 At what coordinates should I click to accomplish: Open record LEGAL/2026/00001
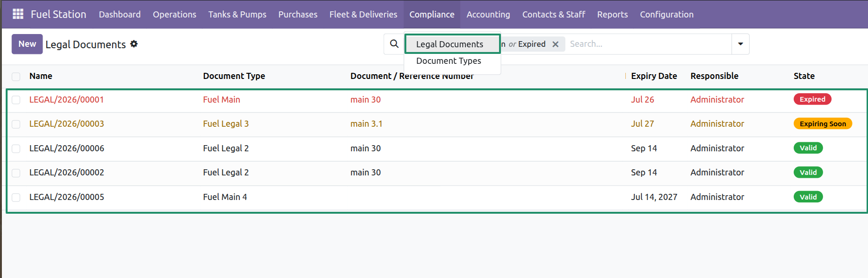pyautogui.click(x=67, y=100)
